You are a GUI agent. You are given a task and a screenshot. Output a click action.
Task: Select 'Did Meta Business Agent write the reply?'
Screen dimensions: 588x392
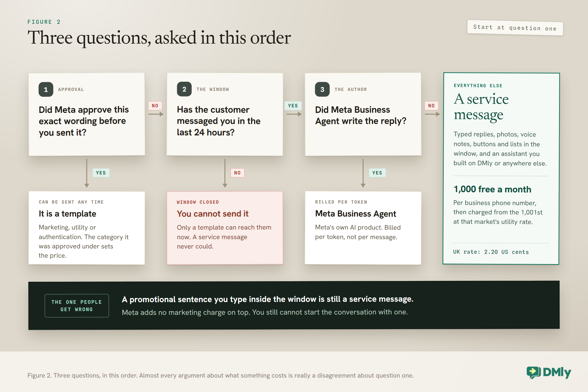point(360,115)
